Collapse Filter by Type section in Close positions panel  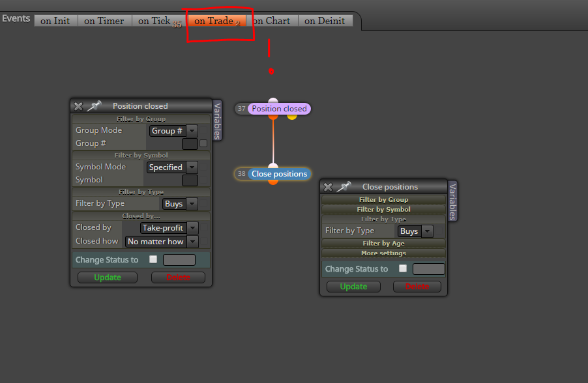(383, 220)
